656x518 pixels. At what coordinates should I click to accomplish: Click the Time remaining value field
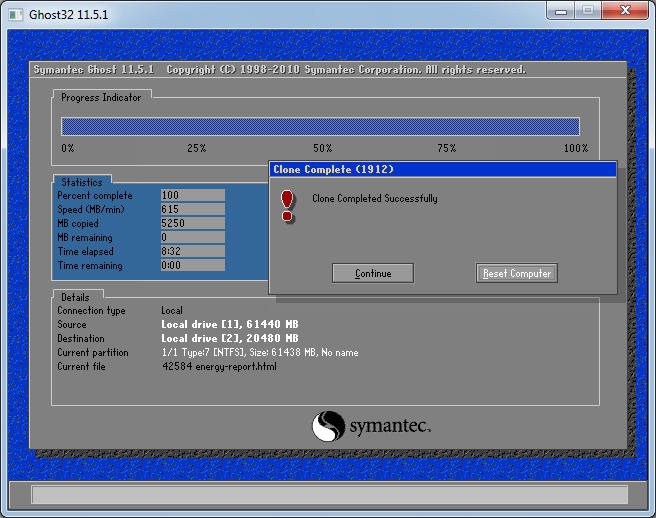coord(192,266)
